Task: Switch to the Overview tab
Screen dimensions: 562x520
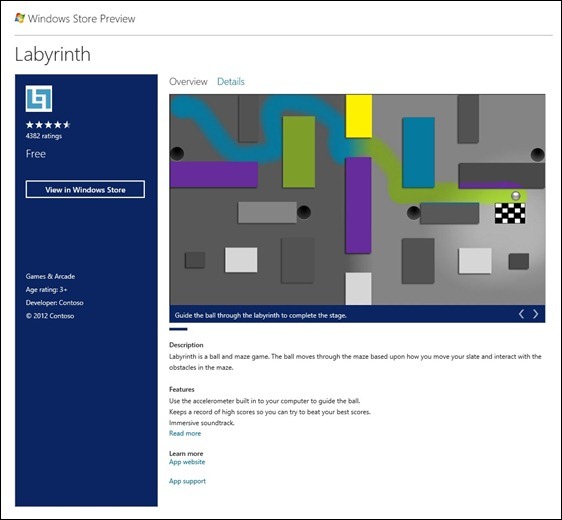Action: (x=188, y=82)
